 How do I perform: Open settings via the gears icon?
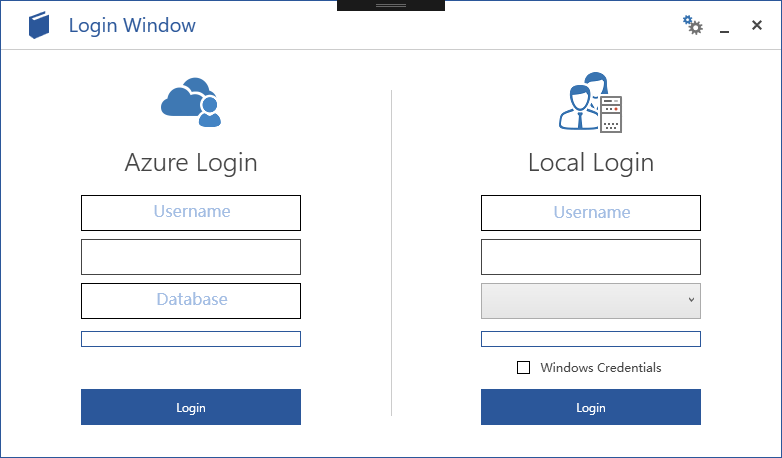tap(693, 25)
